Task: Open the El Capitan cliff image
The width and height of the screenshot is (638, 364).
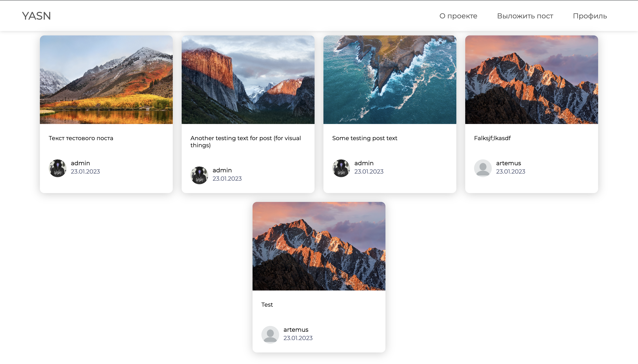Action: [248, 80]
